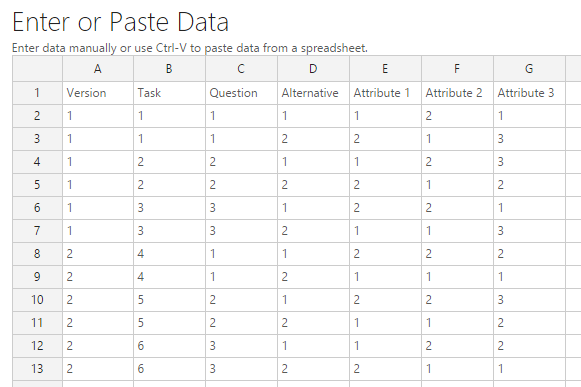Select column E header
581x387 pixels.
pos(385,69)
